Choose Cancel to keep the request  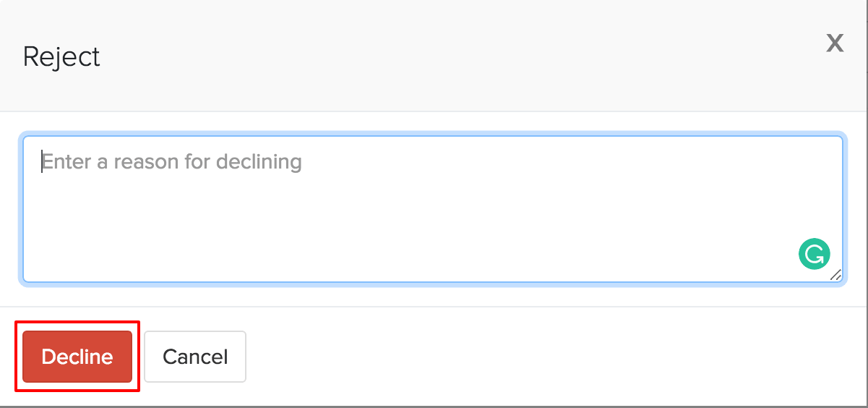(x=195, y=357)
